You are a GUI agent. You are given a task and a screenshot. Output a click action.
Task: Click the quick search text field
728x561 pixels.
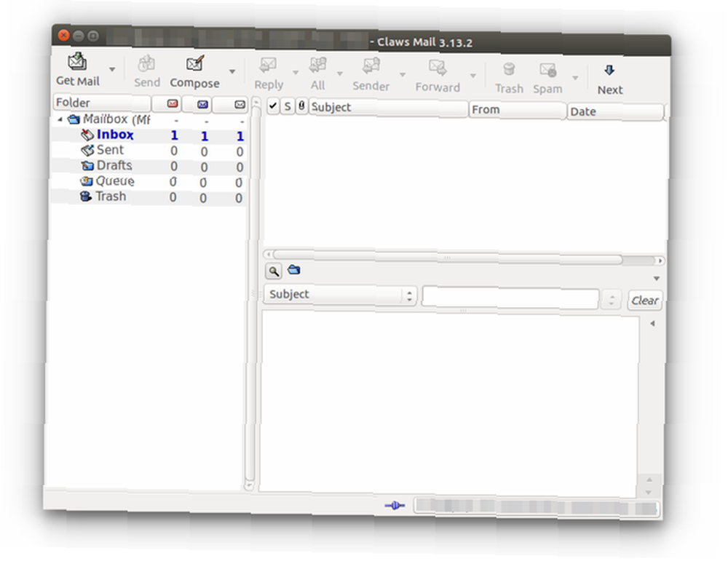pos(510,298)
